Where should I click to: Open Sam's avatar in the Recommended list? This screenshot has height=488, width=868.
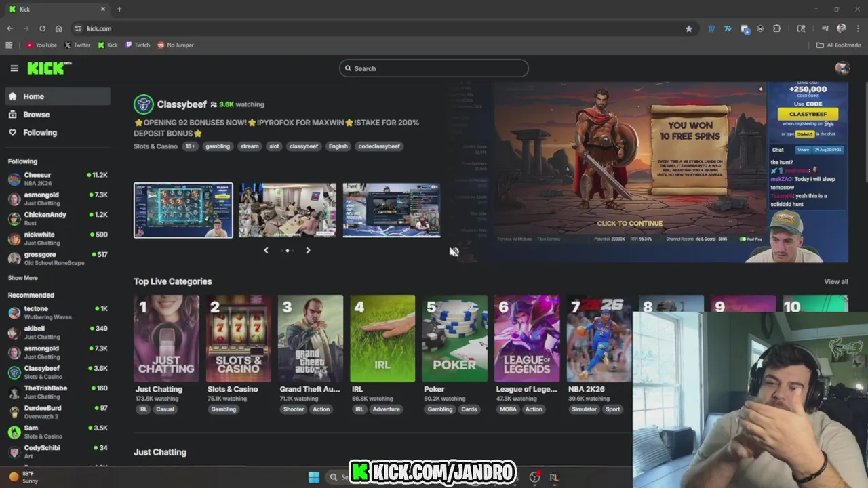click(14, 432)
